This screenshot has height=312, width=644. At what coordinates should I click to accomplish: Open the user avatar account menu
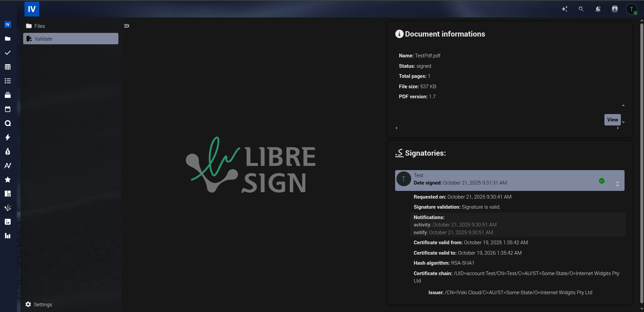click(631, 9)
